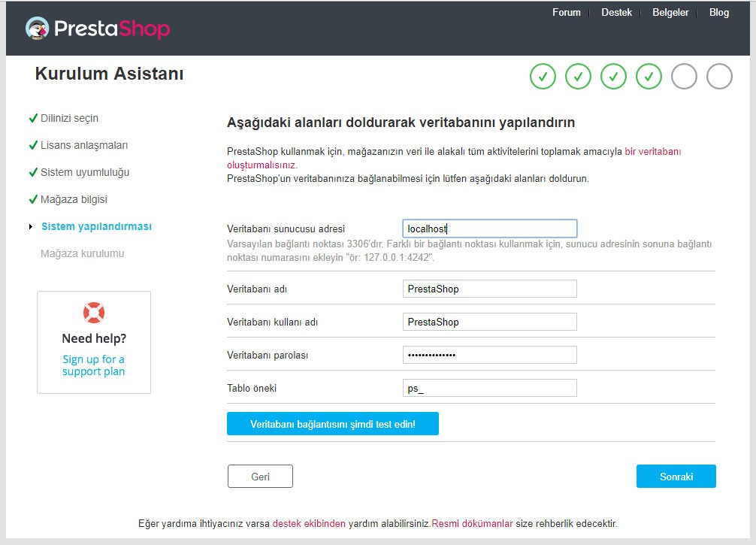Image resolution: width=756 pixels, height=545 pixels.
Task: Go to Sistem uyumluluğu step
Action: (x=85, y=172)
